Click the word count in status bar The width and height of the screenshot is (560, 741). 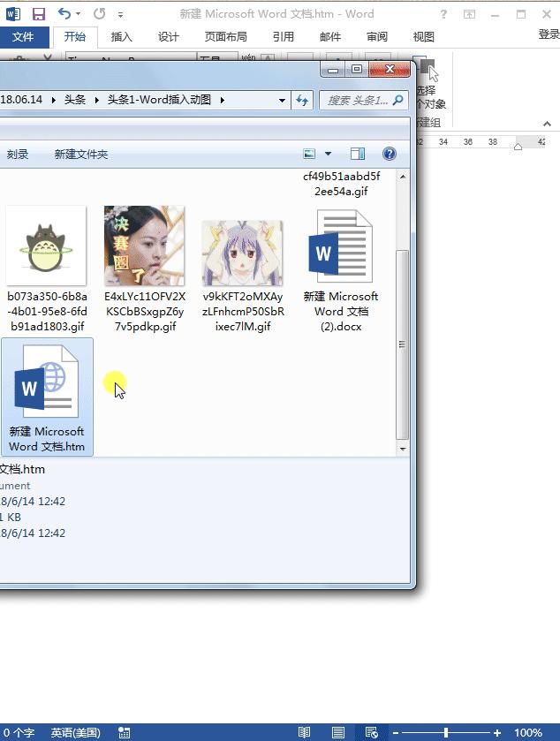click(x=19, y=732)
